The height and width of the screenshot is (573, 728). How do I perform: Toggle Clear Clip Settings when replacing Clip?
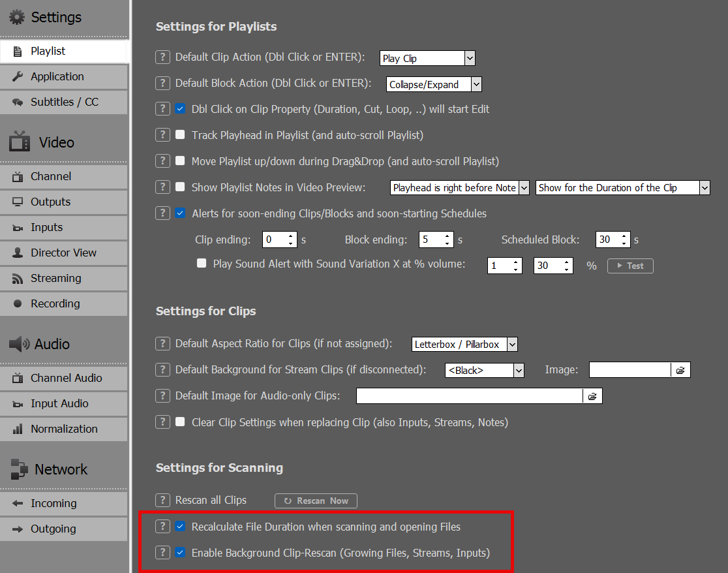pyautogui.click(x=181, y=422)
